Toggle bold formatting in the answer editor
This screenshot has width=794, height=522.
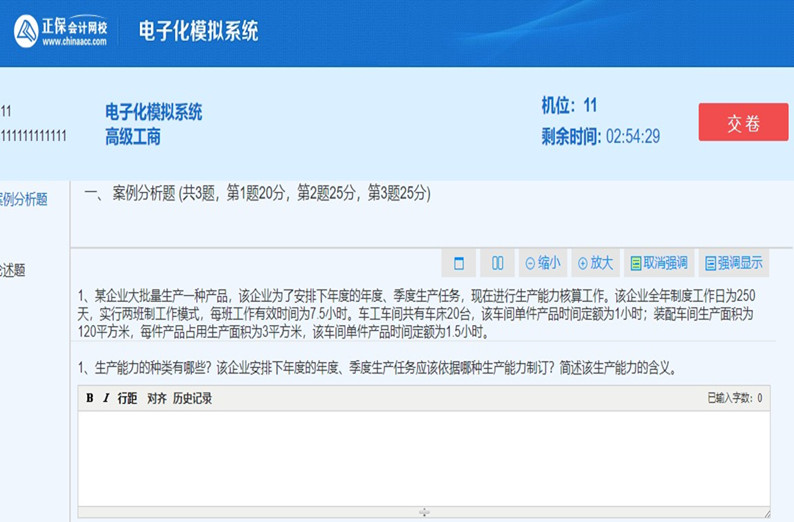point(90,399)
